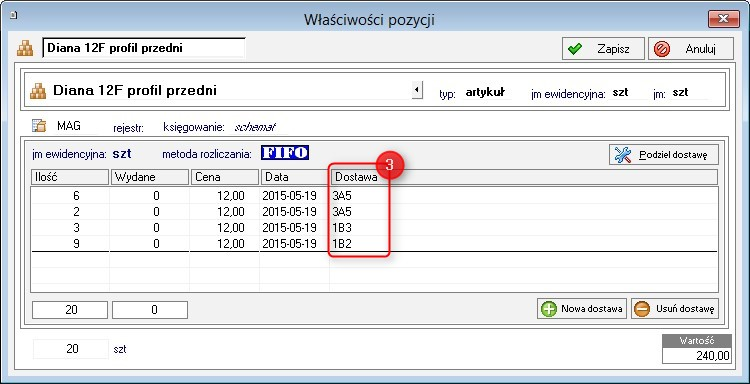750x384 pixels.
Task: Select the delivery row 1B3
Action: pos(374,228)
